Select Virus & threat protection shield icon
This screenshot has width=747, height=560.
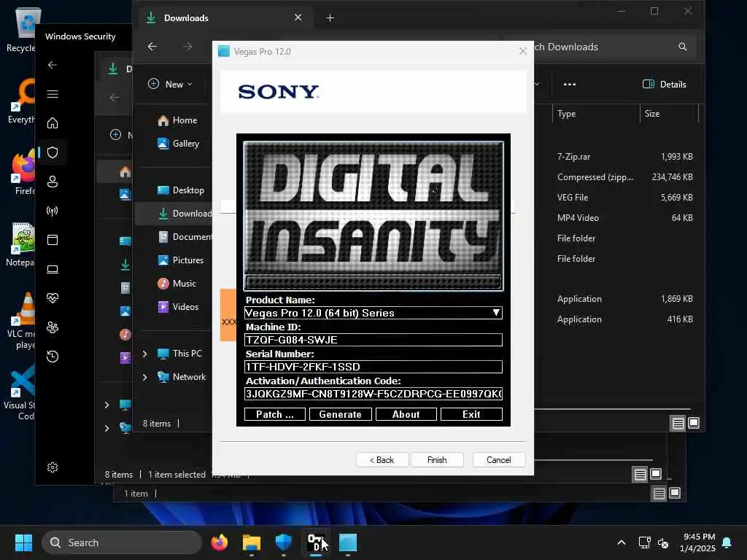tap(53, 152)
